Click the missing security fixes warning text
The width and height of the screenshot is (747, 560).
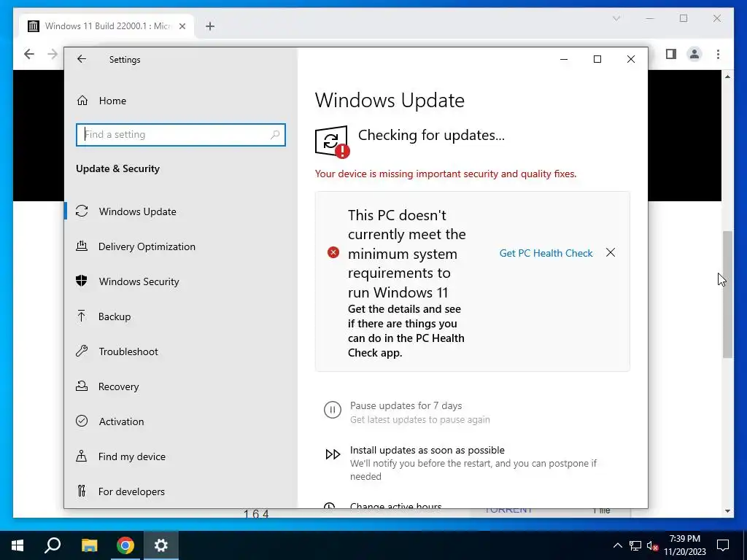tap(446, 174)
